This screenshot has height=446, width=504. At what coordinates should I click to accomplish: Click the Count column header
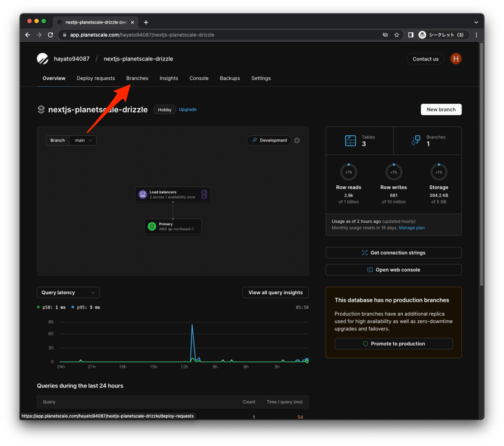[x=249, y=402]
